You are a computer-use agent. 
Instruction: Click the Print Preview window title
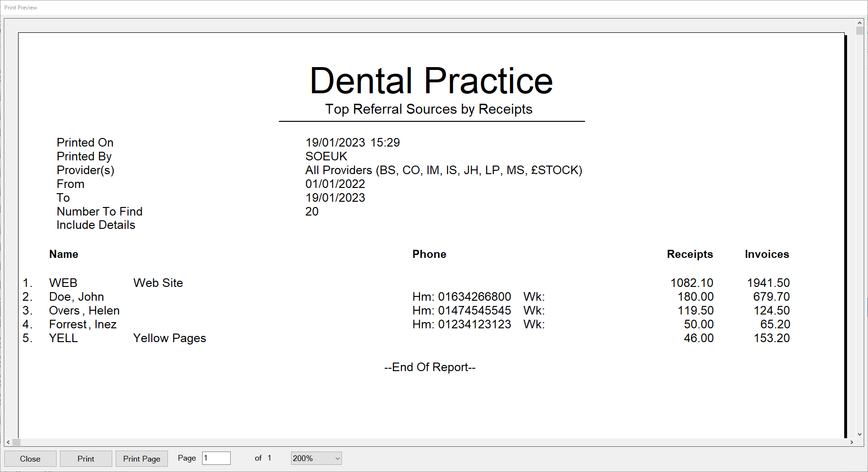[21, 8]
